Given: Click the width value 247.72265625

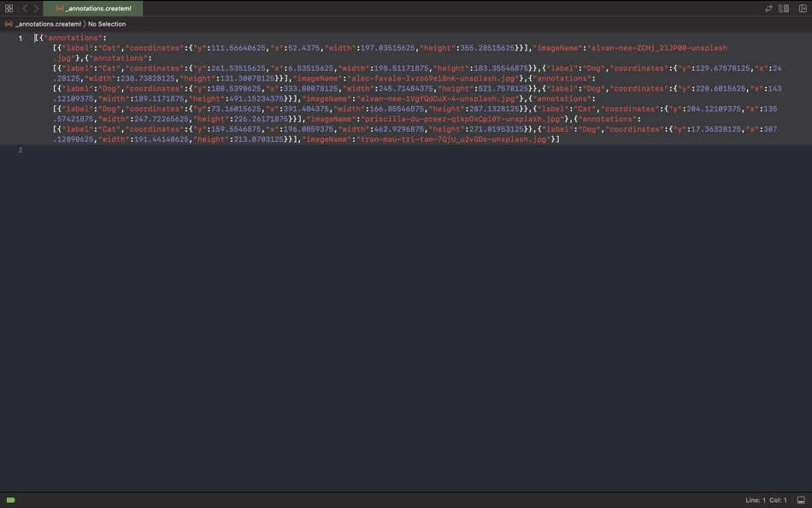Looking at the screenshot, I should [x=161, y=119].
